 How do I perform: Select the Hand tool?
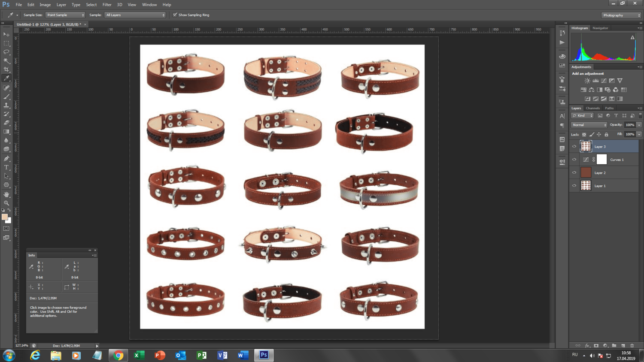click(6, 194)
